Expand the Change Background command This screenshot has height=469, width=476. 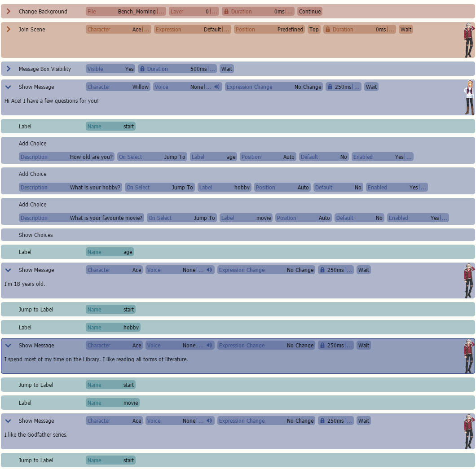9,12
